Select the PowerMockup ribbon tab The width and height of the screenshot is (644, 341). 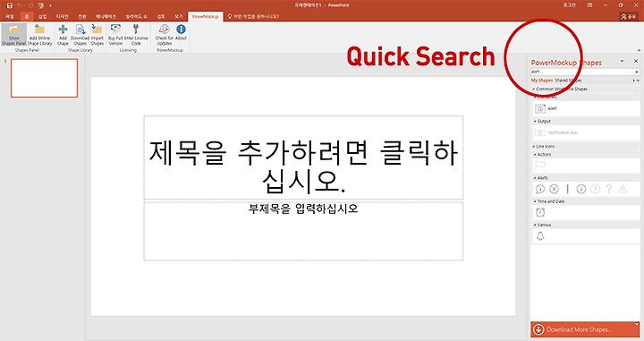(206, 16)
